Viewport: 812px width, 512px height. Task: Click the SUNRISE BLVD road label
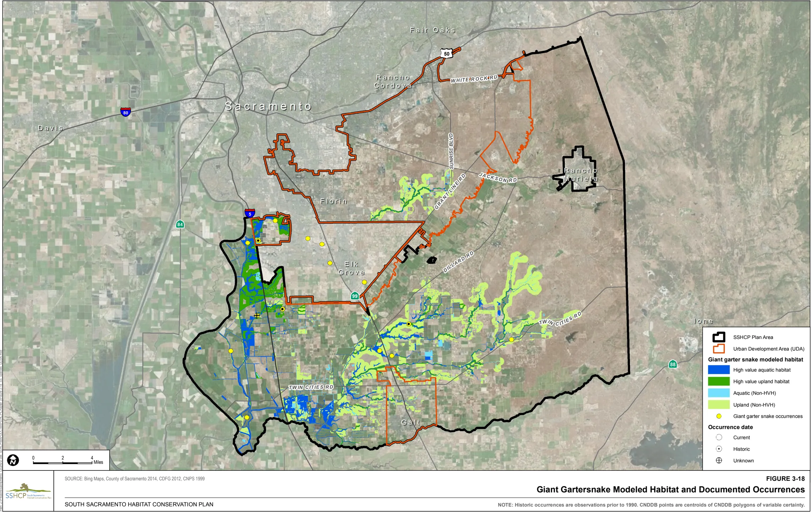coord(451,151)
